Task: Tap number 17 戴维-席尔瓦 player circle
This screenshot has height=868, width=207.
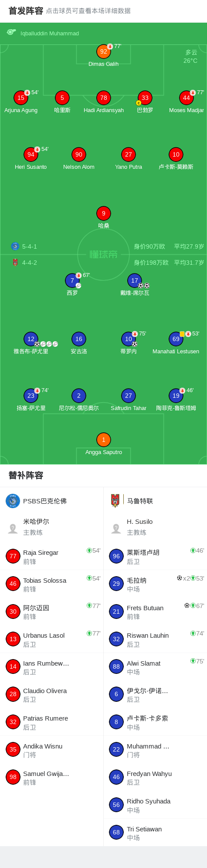Action: (x=135, y=280)
